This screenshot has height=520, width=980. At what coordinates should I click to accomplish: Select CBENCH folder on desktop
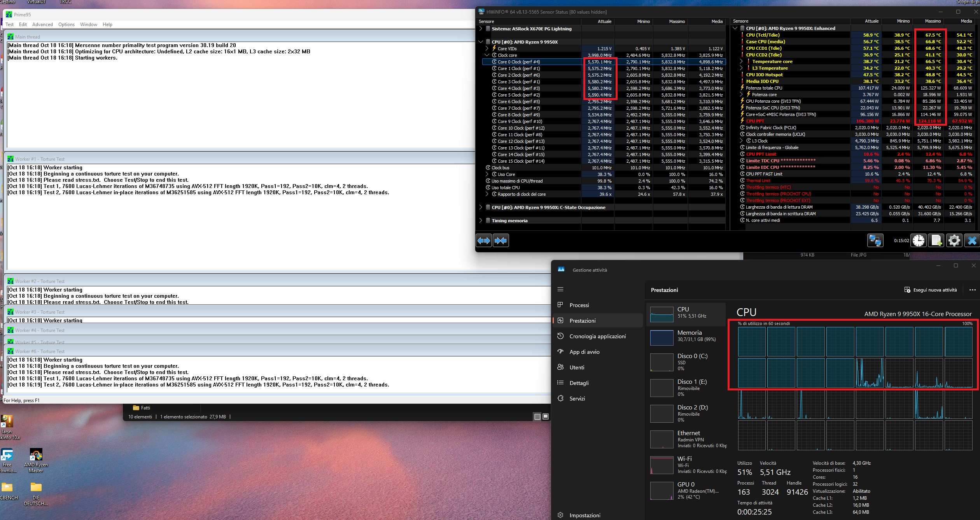pos(8,491)
